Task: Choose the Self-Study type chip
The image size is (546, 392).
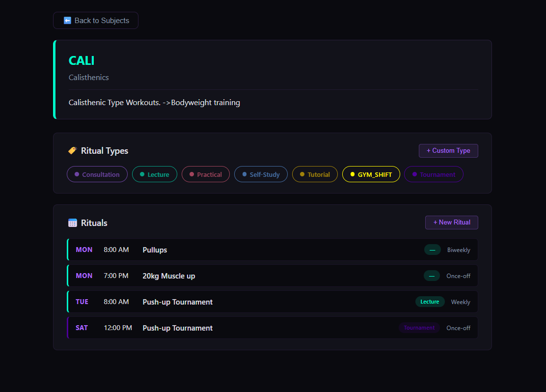Action: (261, 174)
